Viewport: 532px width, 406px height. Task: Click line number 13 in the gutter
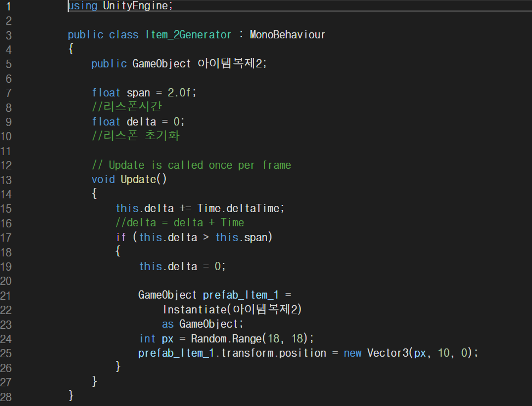[6, 180]
